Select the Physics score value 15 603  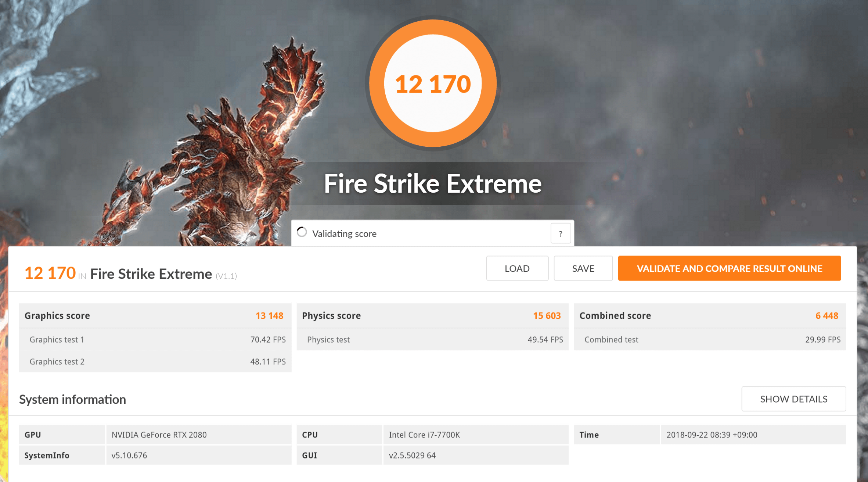(547, 316)
